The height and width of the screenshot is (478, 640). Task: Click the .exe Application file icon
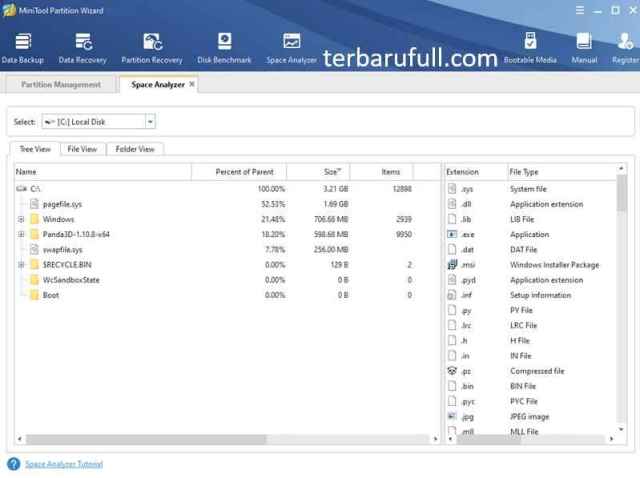point(452,234)
